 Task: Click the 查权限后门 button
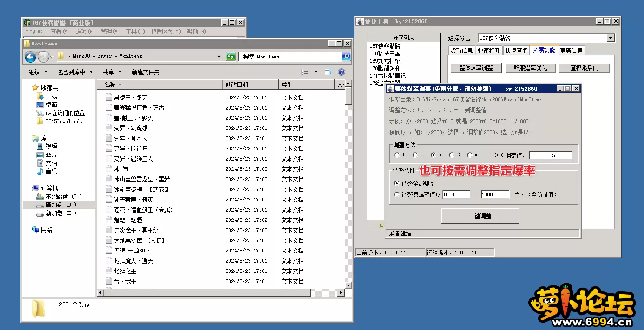[x=585, y=68]
